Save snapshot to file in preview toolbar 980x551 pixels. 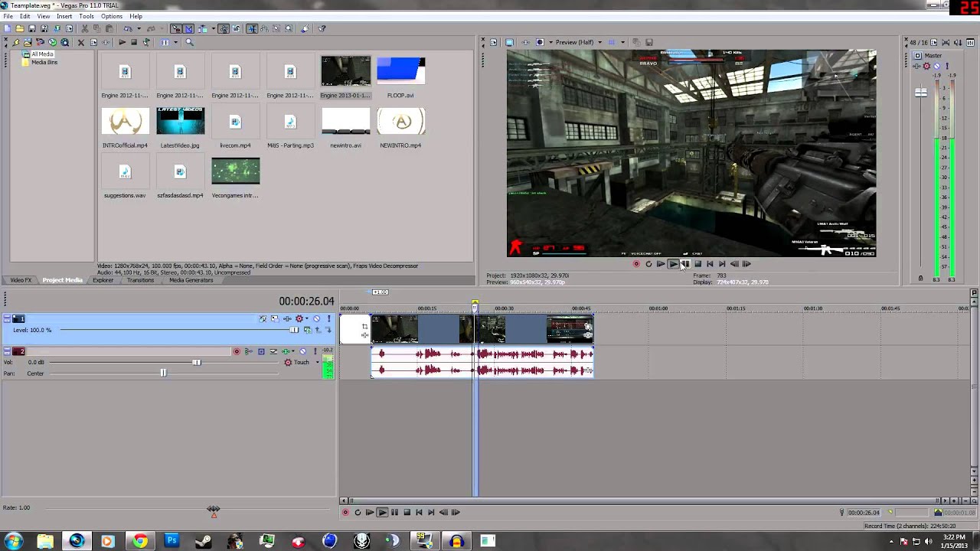(649, 42)
